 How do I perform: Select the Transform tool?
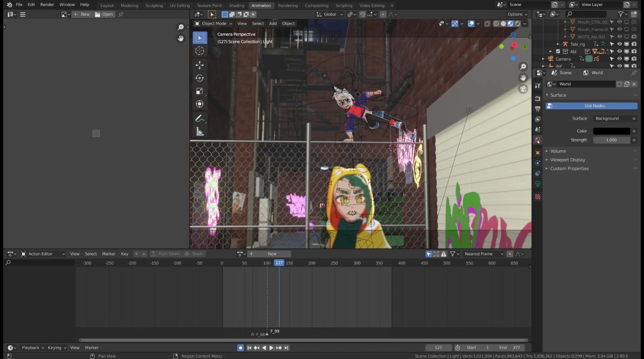tap(200, 104)
